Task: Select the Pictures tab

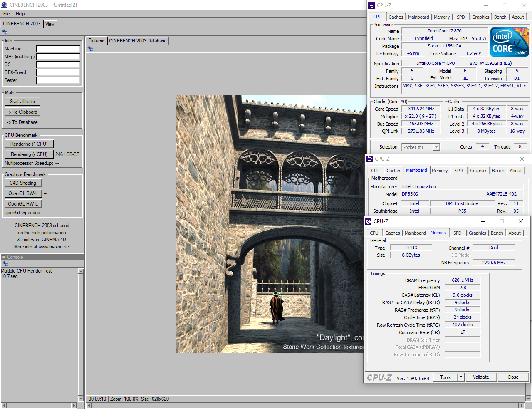Action: (x=96, y=40)
